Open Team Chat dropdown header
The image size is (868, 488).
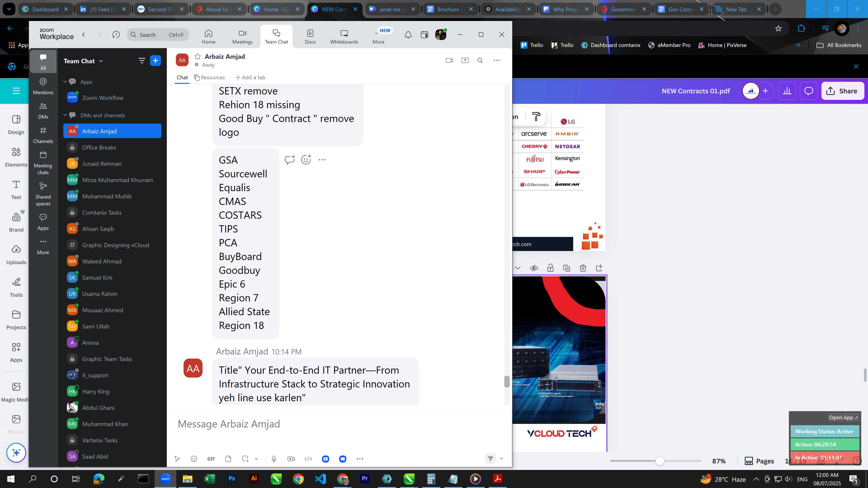pos(83,61)
